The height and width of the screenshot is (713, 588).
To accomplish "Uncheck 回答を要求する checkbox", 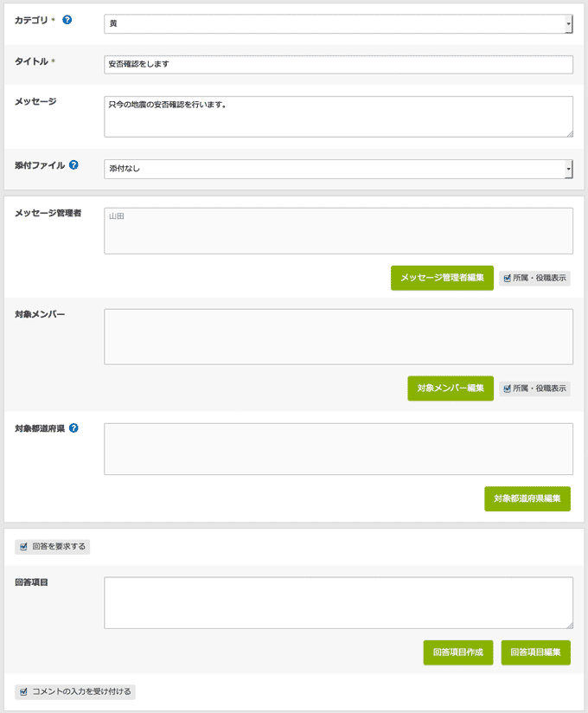I will pos(24,547).
